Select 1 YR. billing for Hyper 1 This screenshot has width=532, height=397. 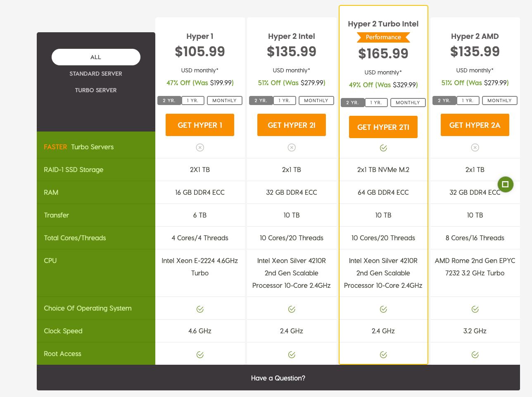[x=193, y=100]
